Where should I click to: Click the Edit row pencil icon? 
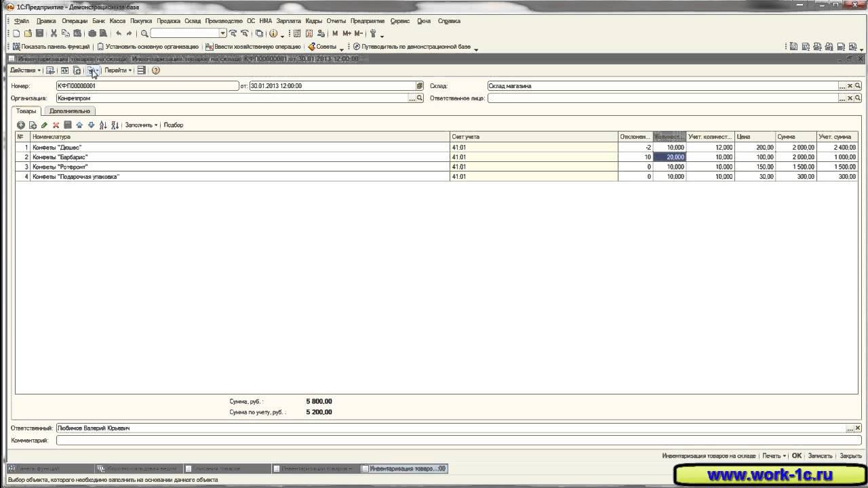tap(44, 125)
